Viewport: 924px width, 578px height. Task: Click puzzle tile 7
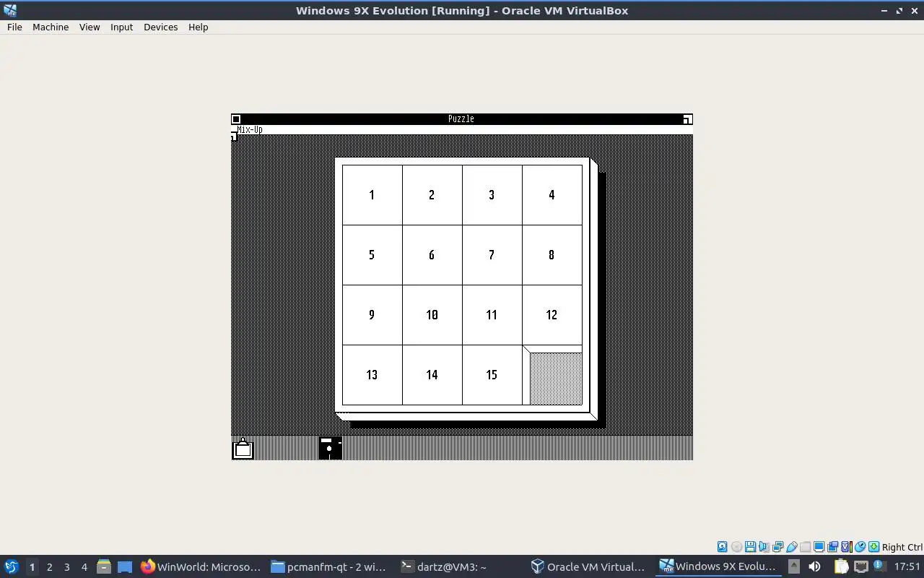point(492,255)
